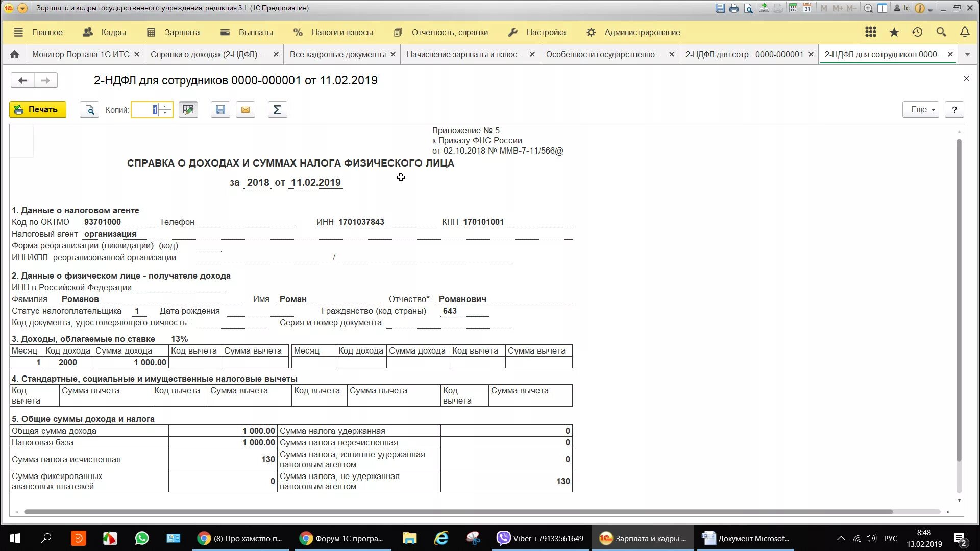Toggle the edit mode icon
The height and width of the screenshot is (551, 980).
(x=188, y=110)
